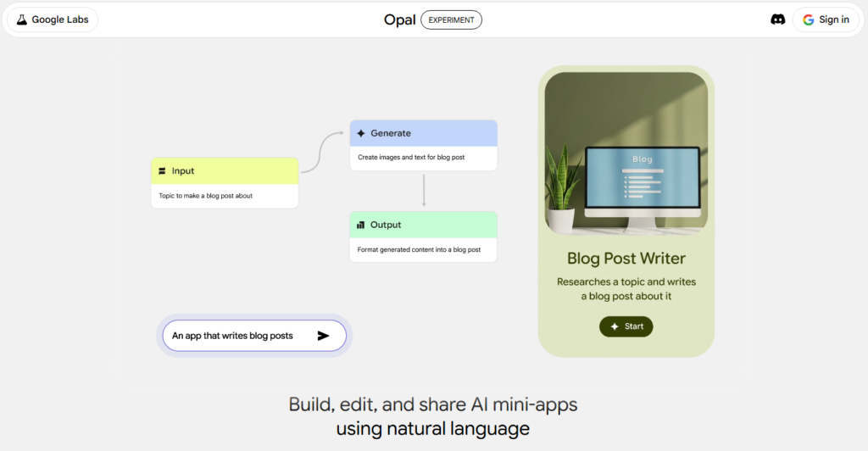Click the Blog Post Writer title
The width and height of the screenshot is (868, 451).
coord(626,259)
